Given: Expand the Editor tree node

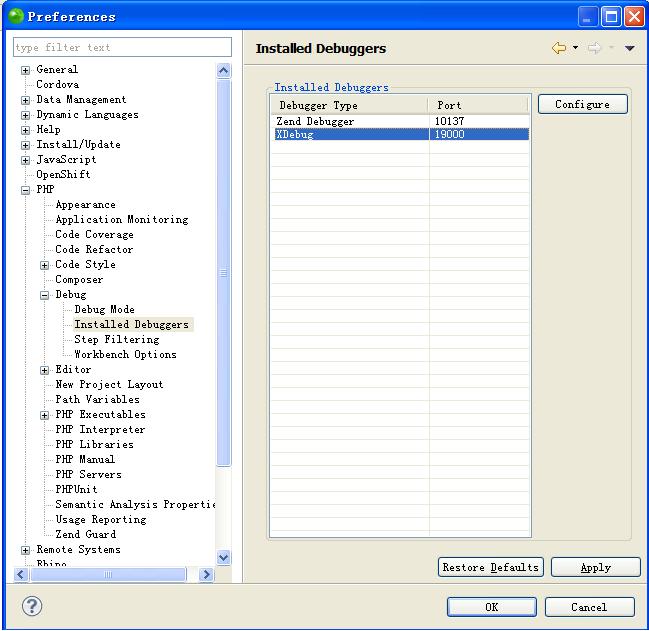Looking at the screenshot, I should pyautogui.click(x=44, y=370).
